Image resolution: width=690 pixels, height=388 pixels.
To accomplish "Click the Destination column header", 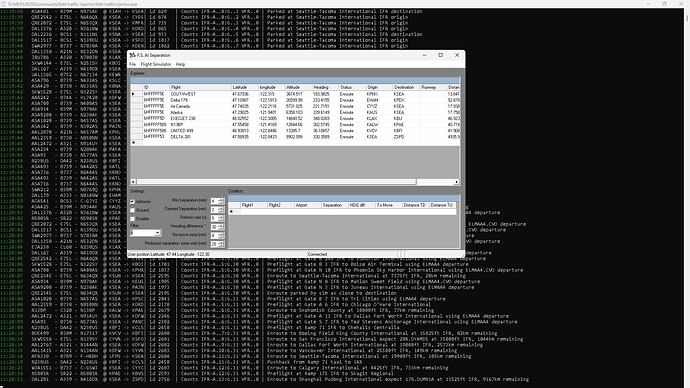I will [405, 87].
